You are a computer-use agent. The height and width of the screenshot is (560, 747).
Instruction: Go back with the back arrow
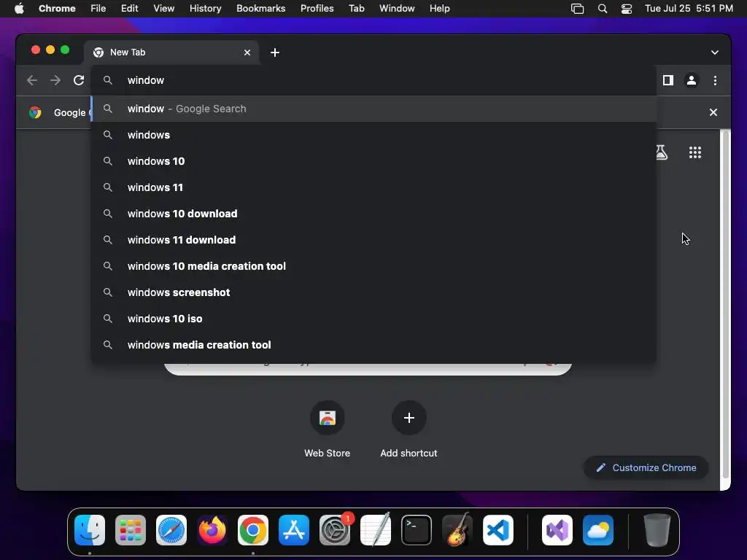coord(32,80)
